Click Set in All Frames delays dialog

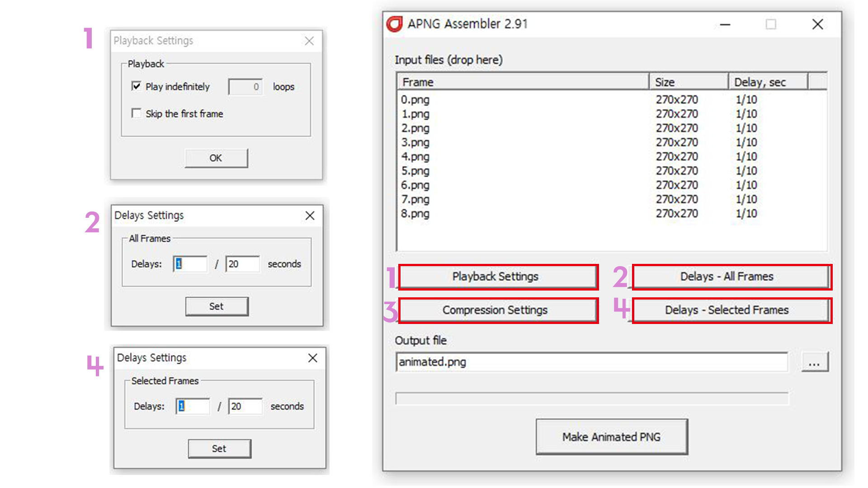[x=217, y=306]
